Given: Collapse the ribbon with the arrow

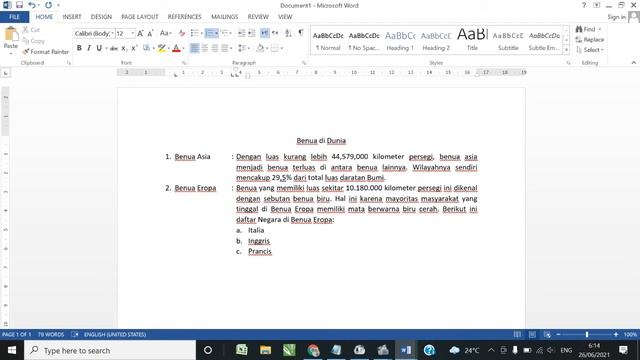Looking at the screenshot, I should (633, 63).
